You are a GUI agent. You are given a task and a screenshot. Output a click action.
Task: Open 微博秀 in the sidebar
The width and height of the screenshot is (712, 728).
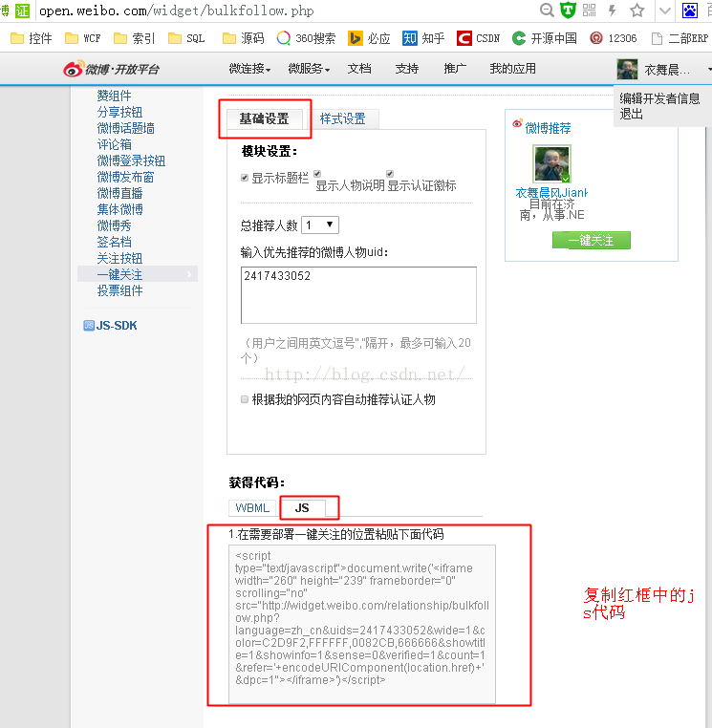[x=114, y=225]
